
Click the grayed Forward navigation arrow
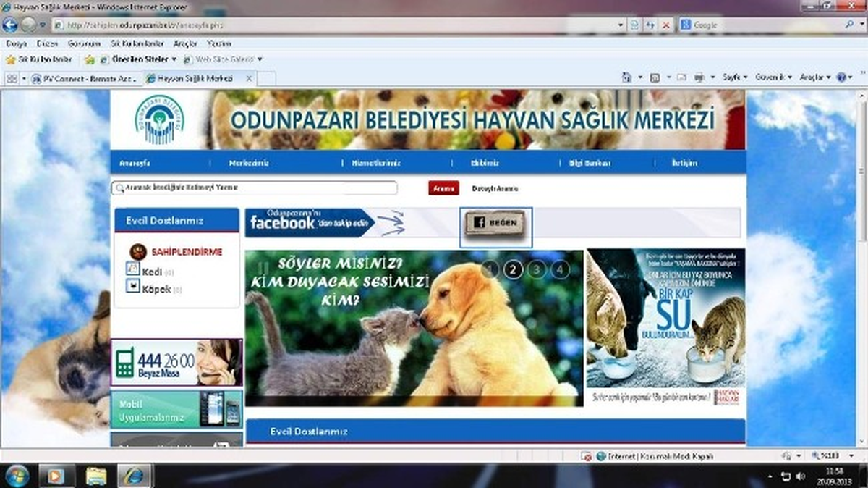point(28,24)
